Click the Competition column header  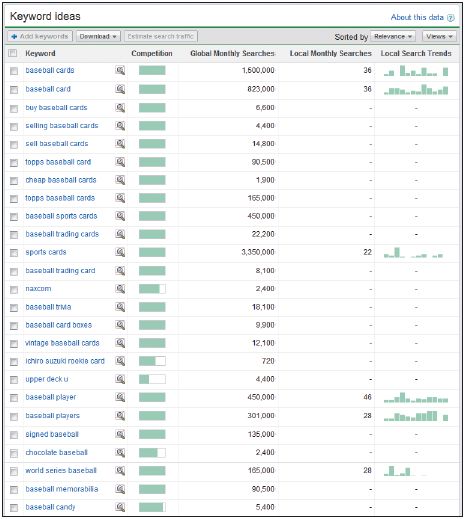pyautogui.click(x=152, y=53)
